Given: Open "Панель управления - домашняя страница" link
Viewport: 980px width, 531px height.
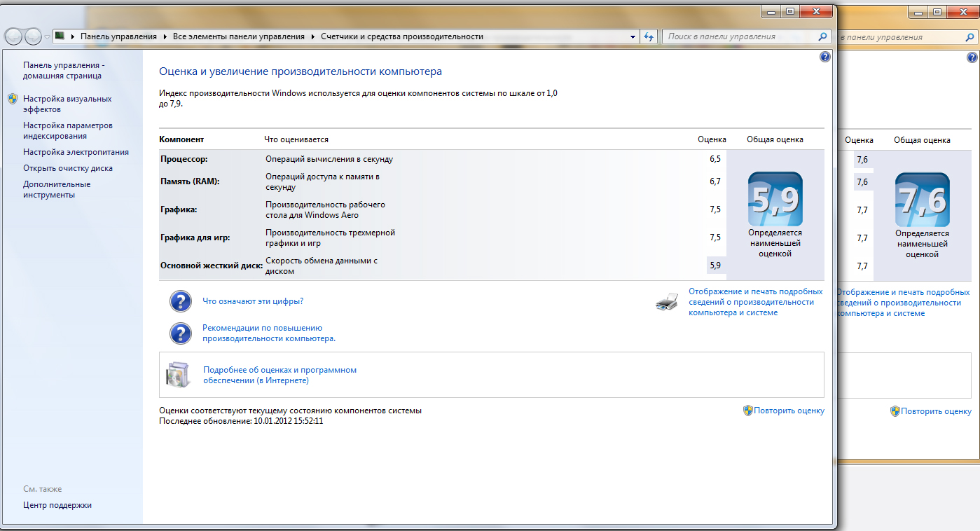Looking at the screenshot, I should coord(64,70).
